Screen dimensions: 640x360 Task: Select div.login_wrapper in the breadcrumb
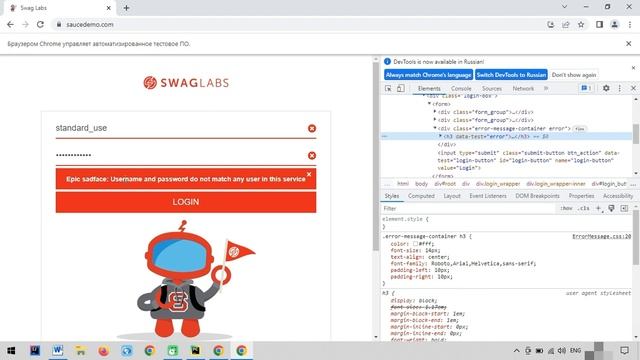point(498,184)
